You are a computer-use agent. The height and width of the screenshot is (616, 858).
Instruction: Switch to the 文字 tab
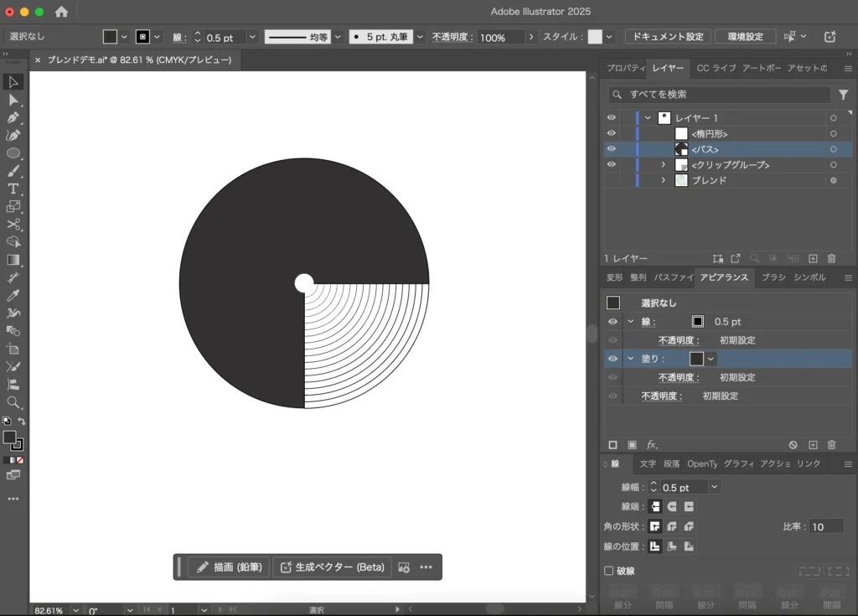648,463
